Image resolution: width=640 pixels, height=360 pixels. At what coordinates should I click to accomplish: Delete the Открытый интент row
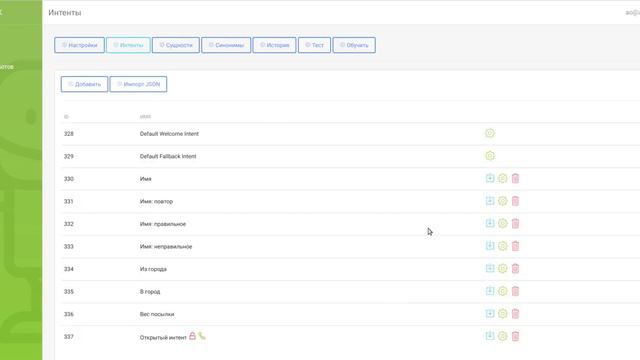pyautogui.click(x=515, y=336)
